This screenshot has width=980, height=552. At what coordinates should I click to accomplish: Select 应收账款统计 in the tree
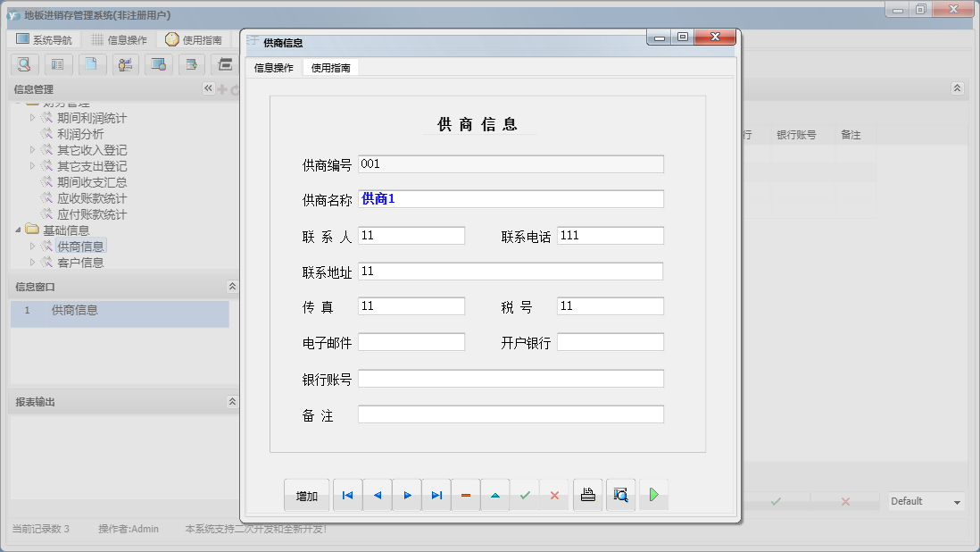[92, 198]
